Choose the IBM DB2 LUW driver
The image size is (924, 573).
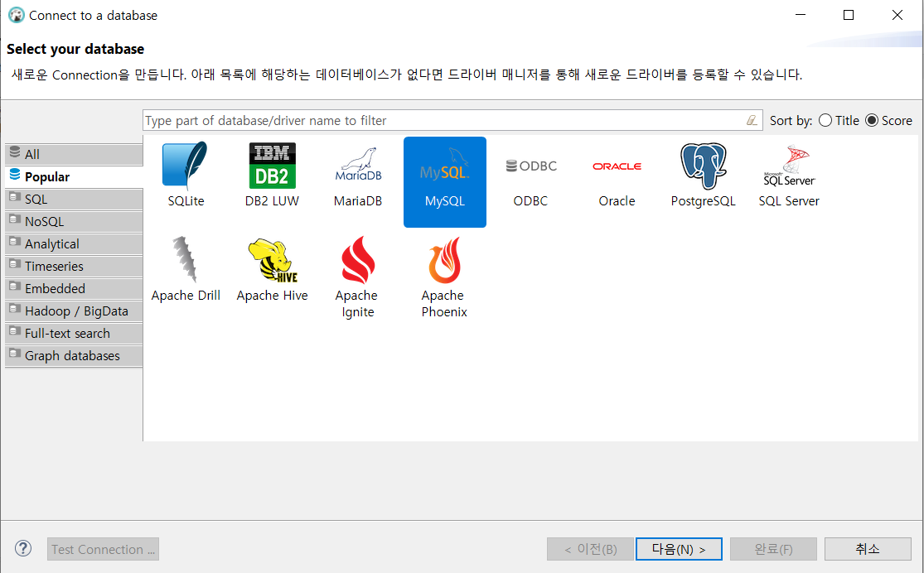click(273, 166)
